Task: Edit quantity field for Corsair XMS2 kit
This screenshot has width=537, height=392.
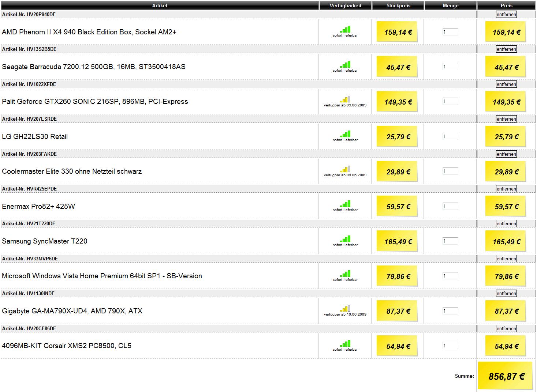Action: click(450, 346)
